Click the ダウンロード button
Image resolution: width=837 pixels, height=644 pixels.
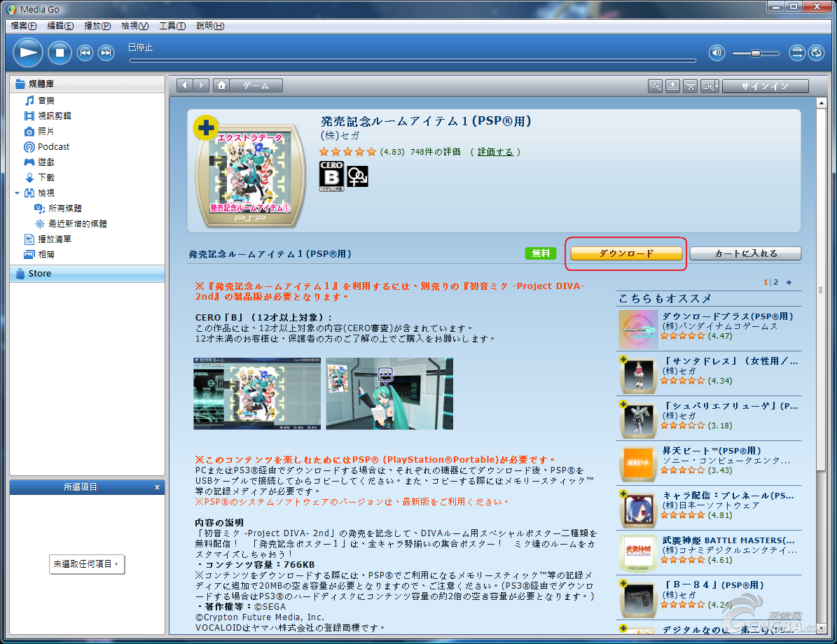[x=626, y=253]
